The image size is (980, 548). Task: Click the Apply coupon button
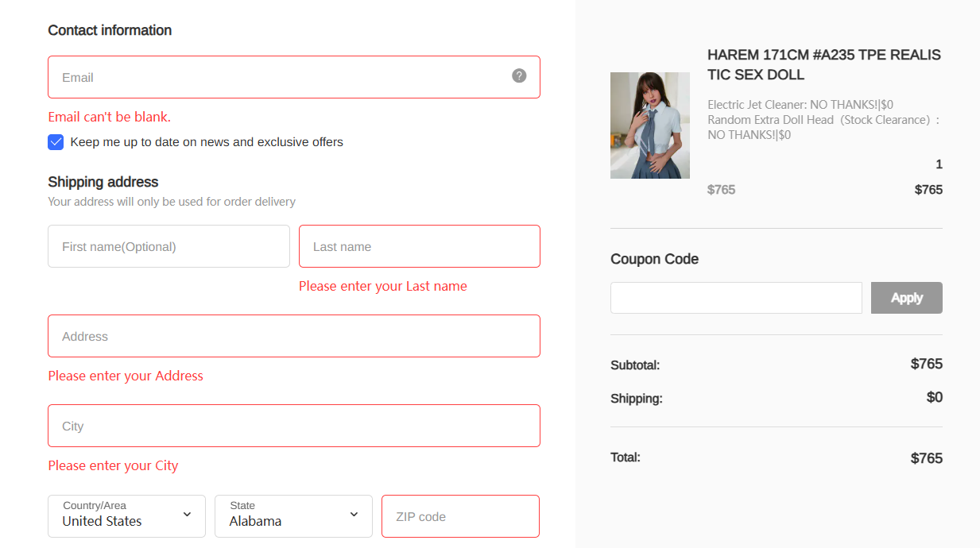906,298
